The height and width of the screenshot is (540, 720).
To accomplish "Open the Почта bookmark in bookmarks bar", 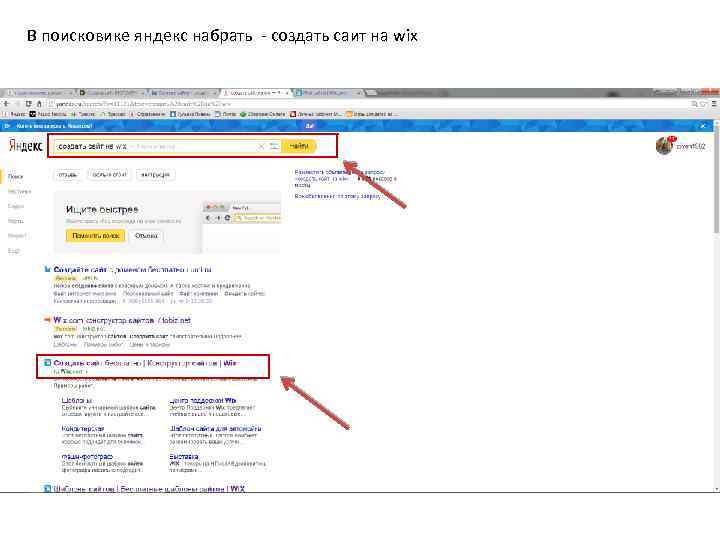I will pos(225,114).
